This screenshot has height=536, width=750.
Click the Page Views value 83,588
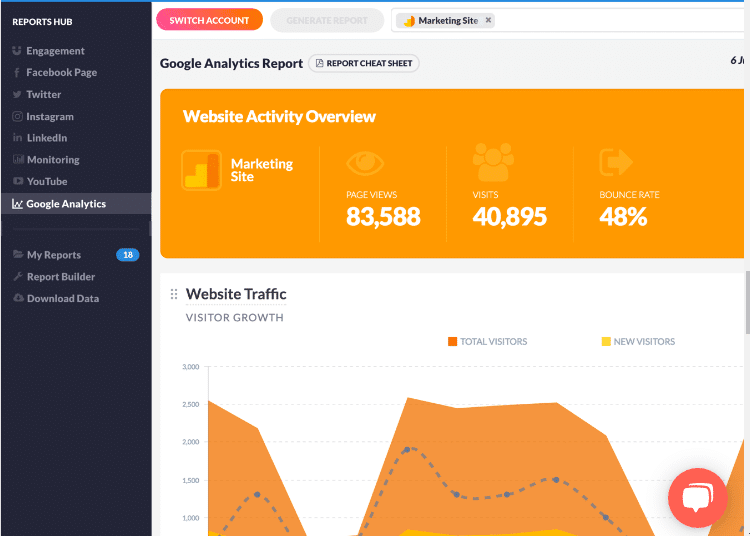383,216
